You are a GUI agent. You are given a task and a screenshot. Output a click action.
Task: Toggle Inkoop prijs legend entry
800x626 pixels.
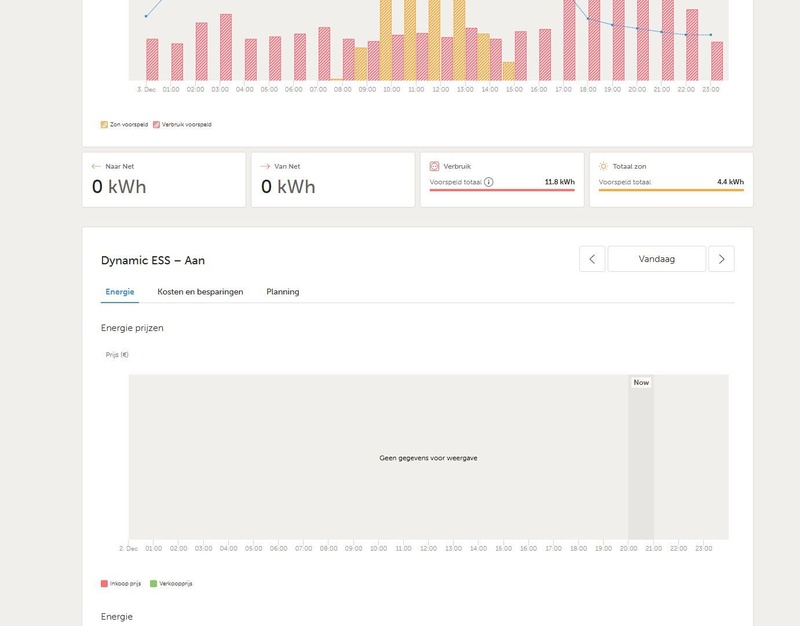(x=121, y=584)
